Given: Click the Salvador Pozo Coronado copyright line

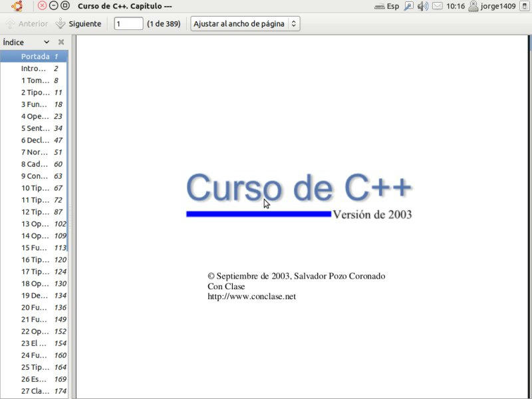Looking at the screenshot, I should coord(296,276).
